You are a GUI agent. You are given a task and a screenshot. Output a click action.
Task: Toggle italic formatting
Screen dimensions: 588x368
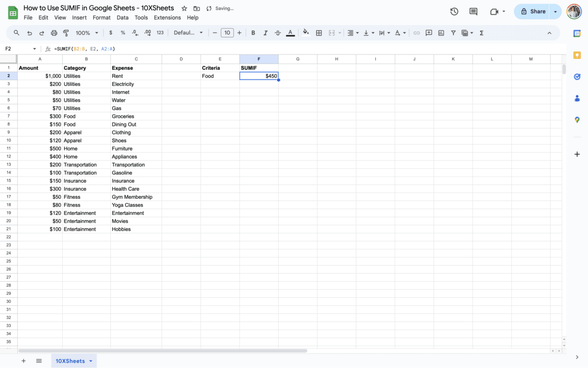265,32
